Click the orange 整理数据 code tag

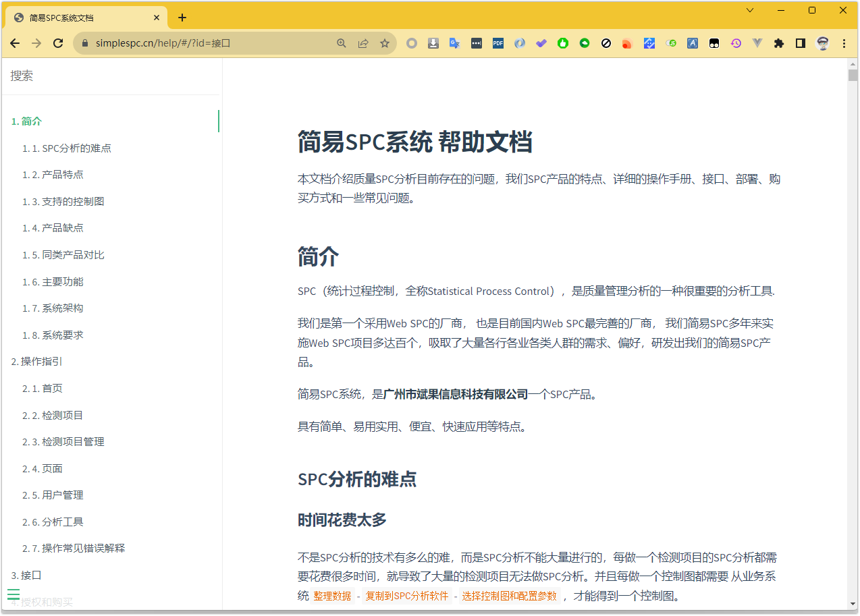332,596
